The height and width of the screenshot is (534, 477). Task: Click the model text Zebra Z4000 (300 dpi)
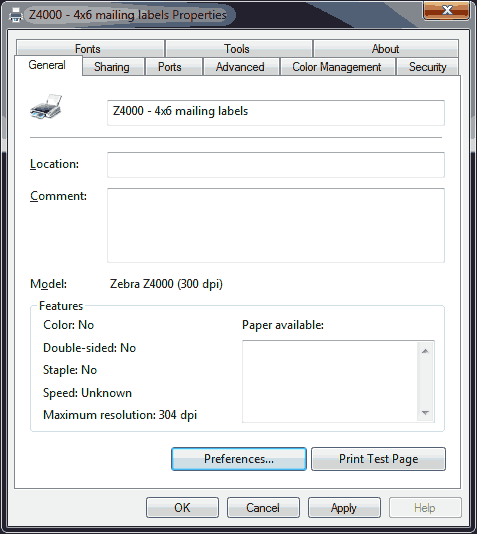click(x=166, y=284)
